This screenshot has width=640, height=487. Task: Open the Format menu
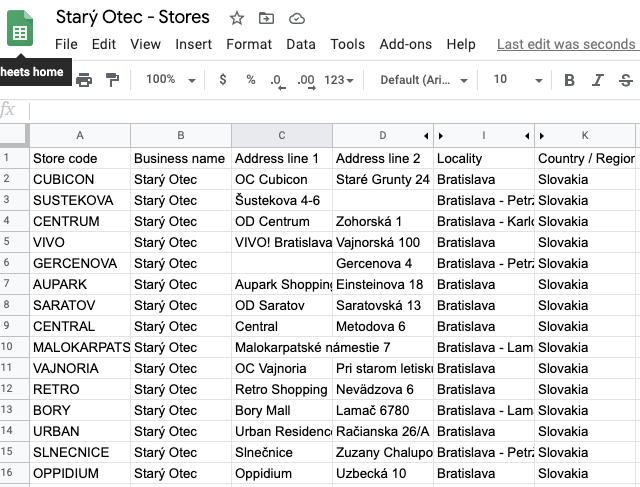249,44
